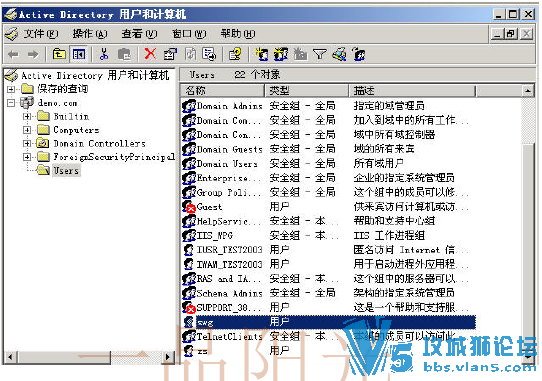
Task: Select the Domain Guests row
Action: [328, 149]
